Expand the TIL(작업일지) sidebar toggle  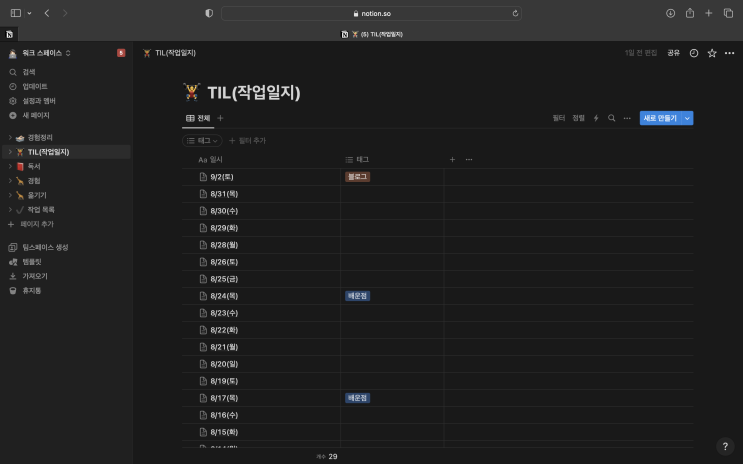pos(10,152)
